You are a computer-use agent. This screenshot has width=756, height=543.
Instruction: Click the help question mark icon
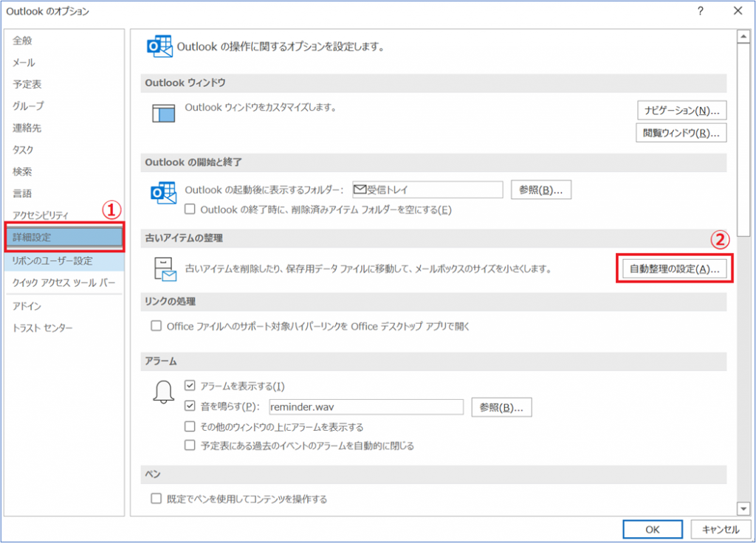click(700, 11)
